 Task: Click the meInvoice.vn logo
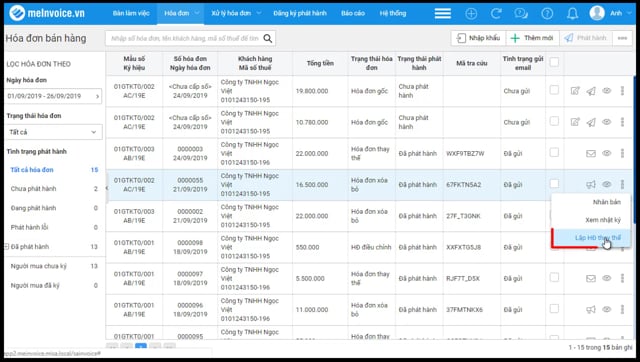point(47,13)
